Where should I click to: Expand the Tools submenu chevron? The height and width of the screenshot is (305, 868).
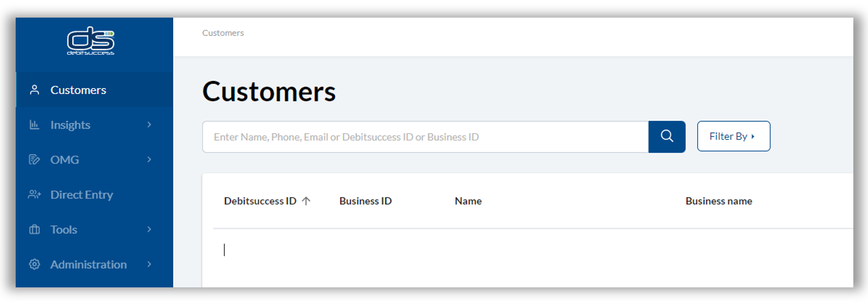coord(149,230)
